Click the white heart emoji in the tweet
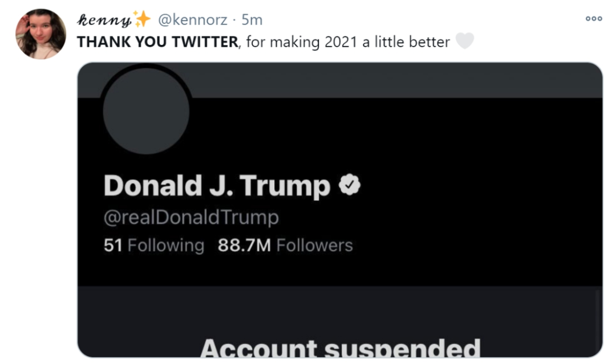Viewport: 616px width, 364px height. click(x=465, y=42)
